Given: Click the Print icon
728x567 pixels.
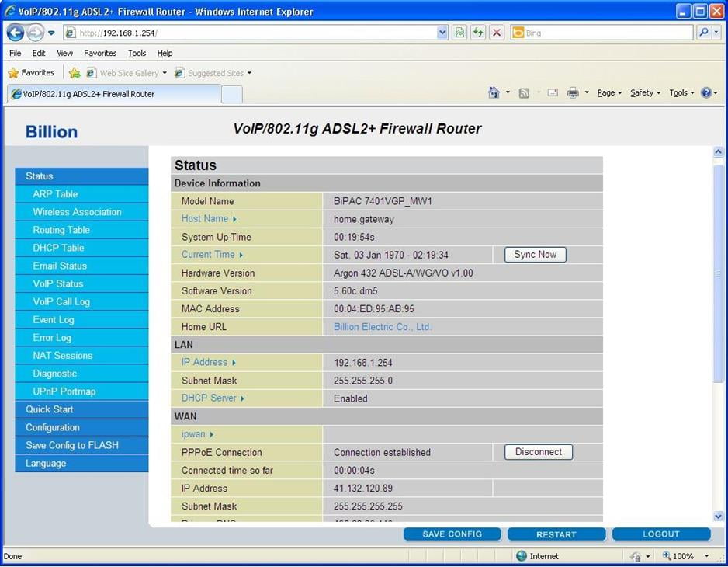Looking at the screenshot, I should tap(573, 93).
